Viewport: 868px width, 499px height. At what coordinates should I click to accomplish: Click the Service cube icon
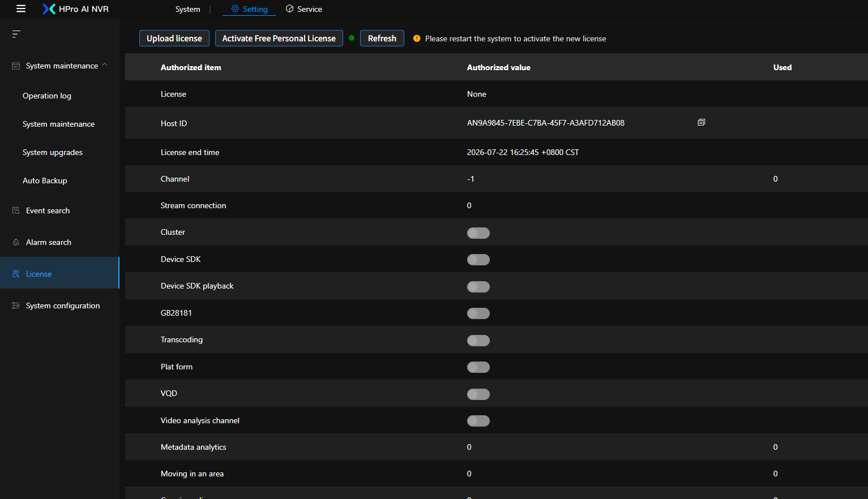(x=289, y=9)
